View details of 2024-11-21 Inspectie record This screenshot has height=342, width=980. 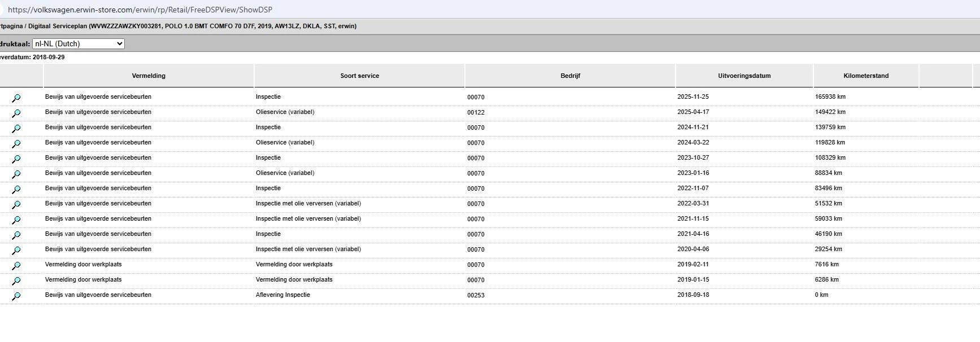pyautogui.click(x=16, y=128)
